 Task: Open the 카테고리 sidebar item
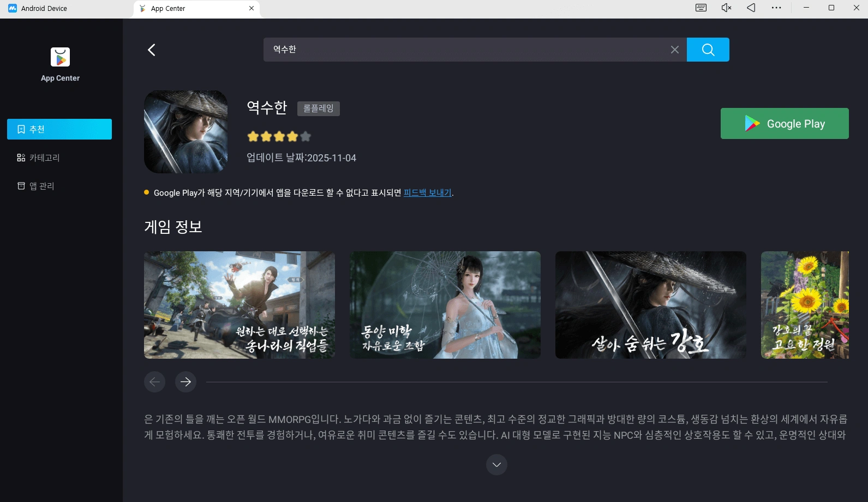(59, 158)
